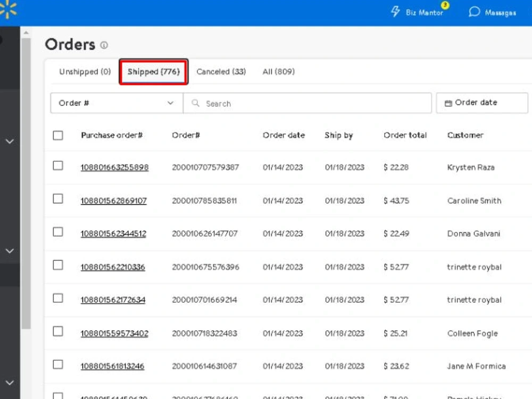Click customer name Jane M Formica
Screen dimensions: 532x399
tap(476, 367)
